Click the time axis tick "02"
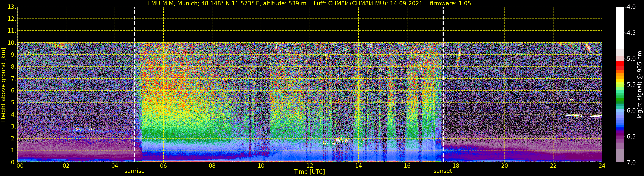Viewport: 644px width, 176px height. pyautogui.click(x=66, y=166)
